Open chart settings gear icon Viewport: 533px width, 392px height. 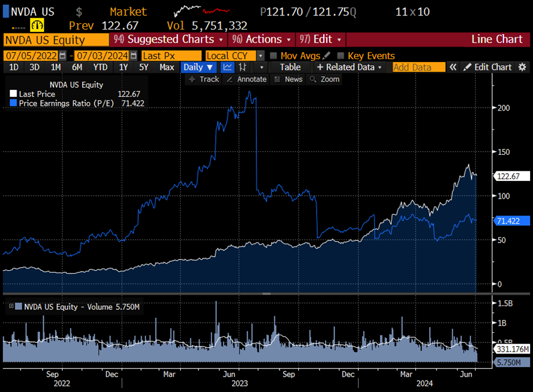tap(522, 67)
